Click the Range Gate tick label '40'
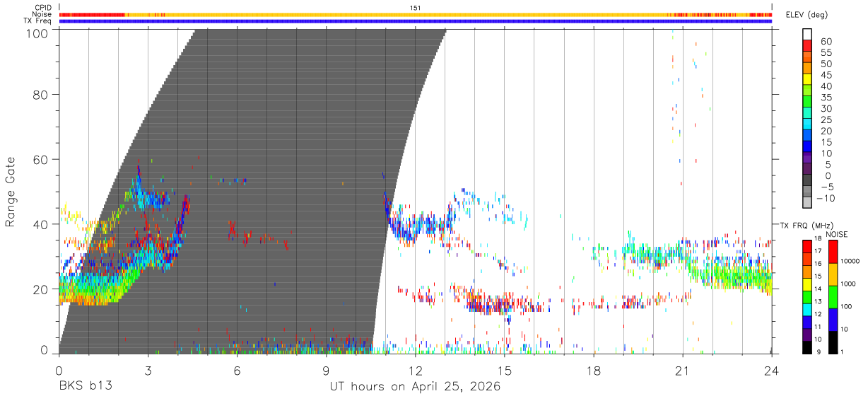Screen dimensions: 868x401 click(40, 224)
